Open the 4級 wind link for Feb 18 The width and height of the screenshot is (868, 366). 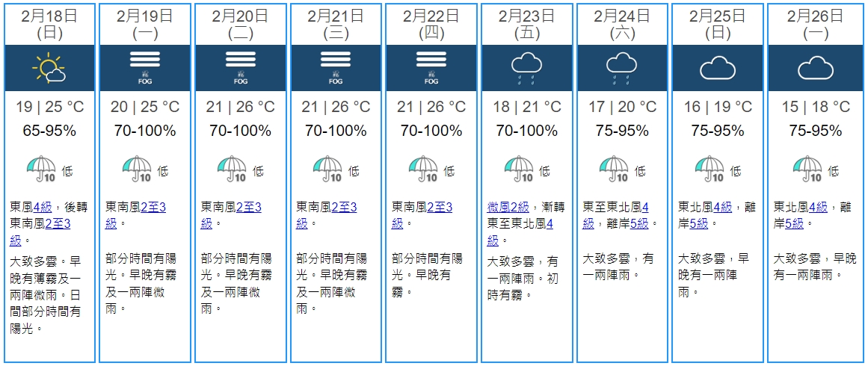click(43, 207)
